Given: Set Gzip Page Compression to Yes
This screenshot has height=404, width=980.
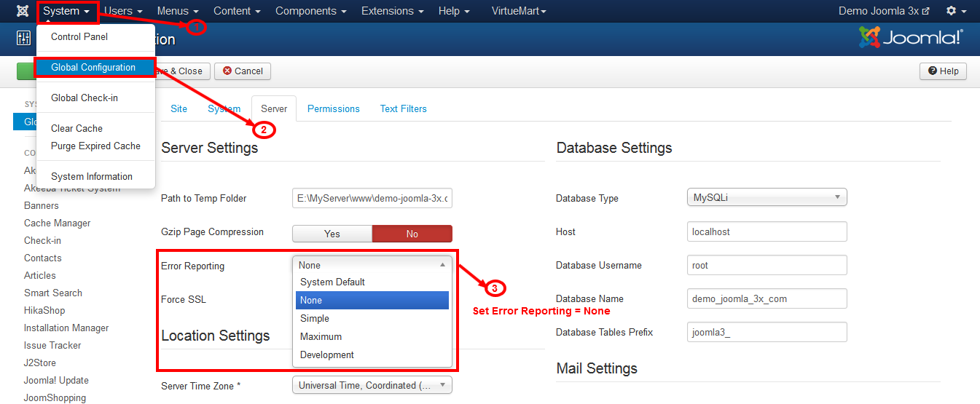Looking at the screenshot, I should 332,234.
